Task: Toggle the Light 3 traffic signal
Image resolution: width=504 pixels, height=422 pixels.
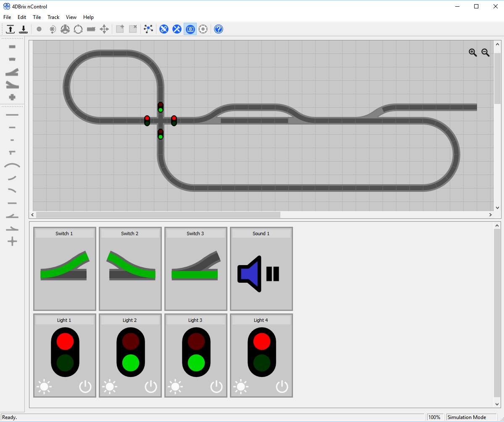Action: click(196, 352)
